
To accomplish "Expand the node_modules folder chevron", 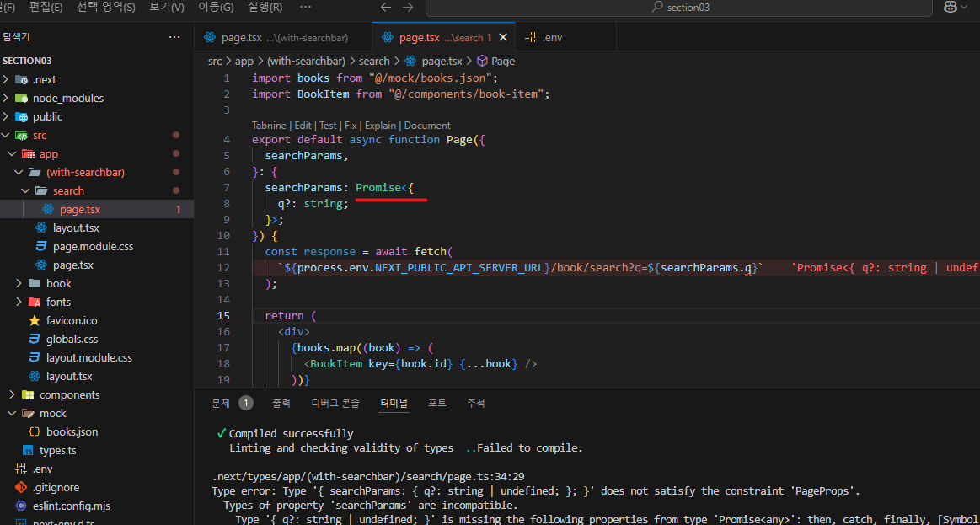I will (x=6, y=98).
